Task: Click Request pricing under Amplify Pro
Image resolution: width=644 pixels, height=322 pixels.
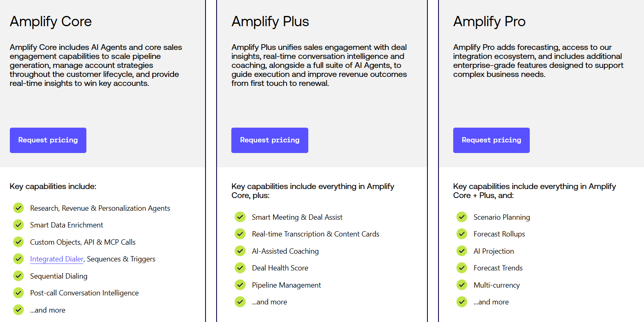Action: click(491, 140)
